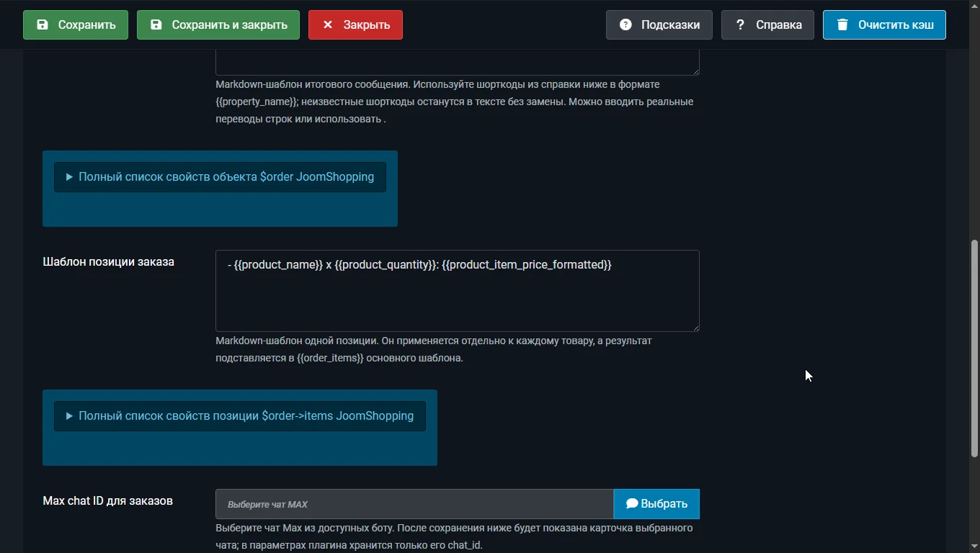Viewport: 980px width, 553px height.
Task: Click inside Шаблон позиции заказа textarea
Action: (x=458, y=291)
